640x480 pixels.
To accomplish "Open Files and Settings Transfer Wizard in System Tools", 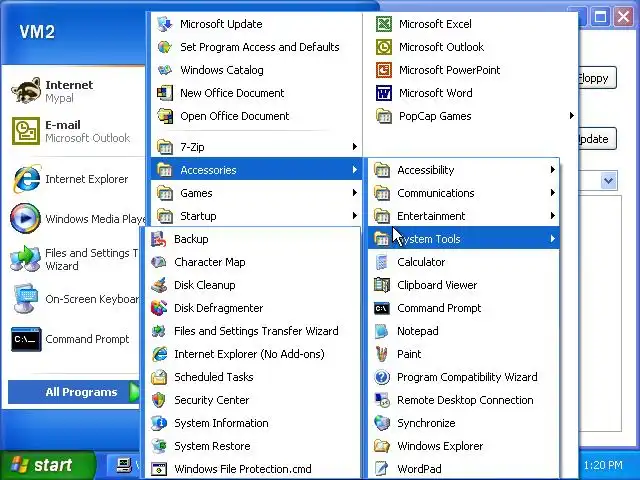I will 253,331.
